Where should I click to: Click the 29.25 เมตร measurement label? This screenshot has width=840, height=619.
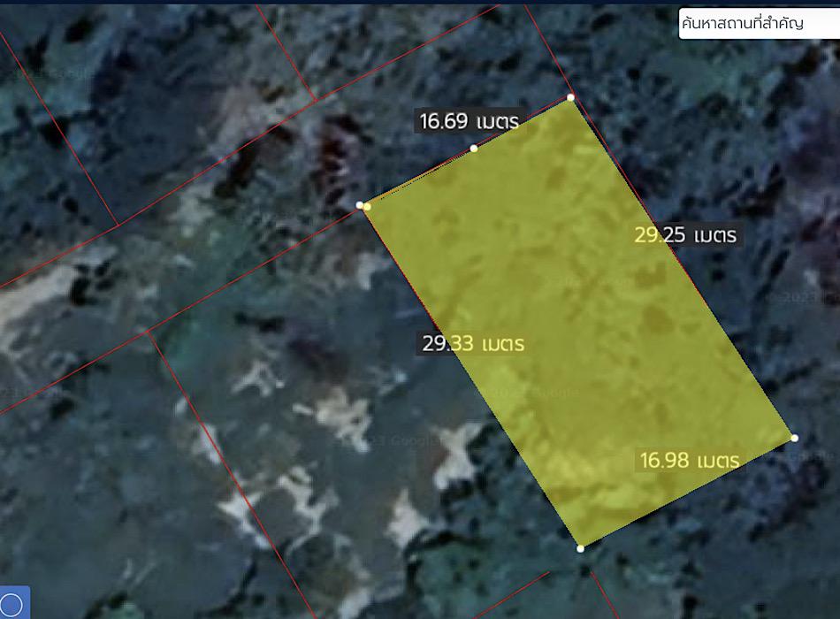[685, 234]
